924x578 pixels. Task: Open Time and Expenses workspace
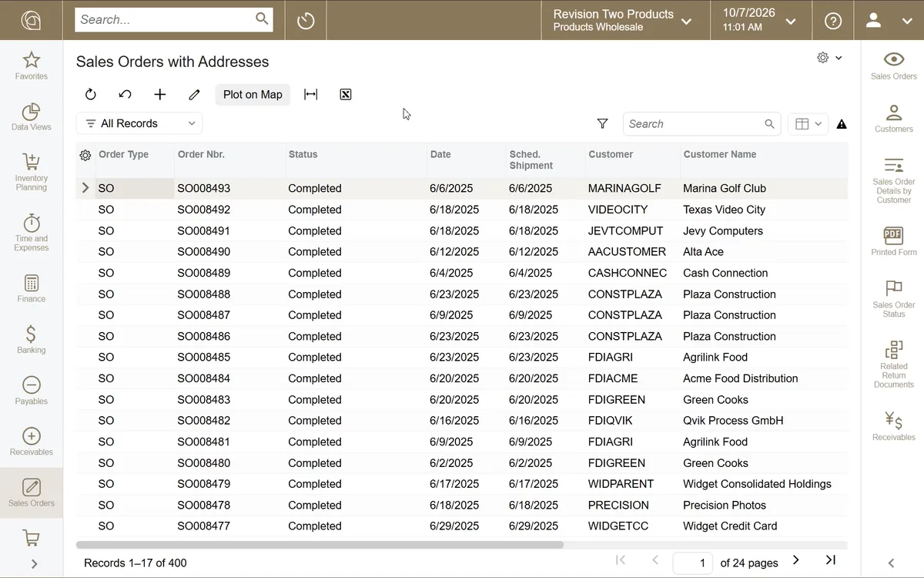32,231
